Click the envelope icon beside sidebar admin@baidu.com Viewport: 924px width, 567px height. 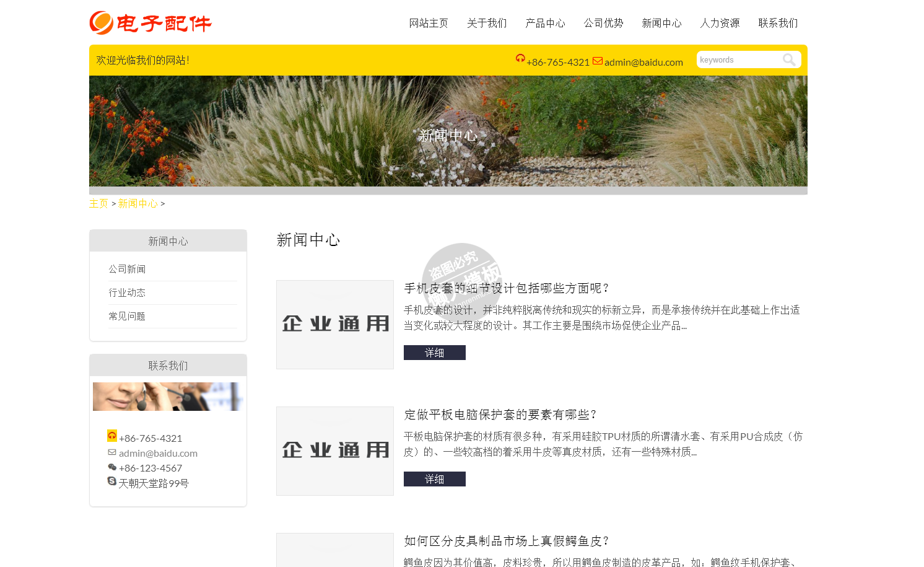[112, 452]
